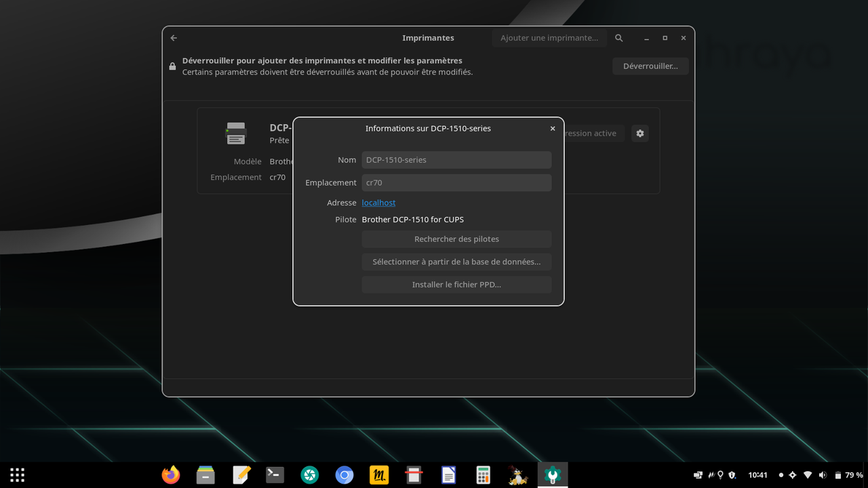This screenshot has width=868, height=488.
Task: Click Installer le fichier PPD button
Action: (456, 285)
